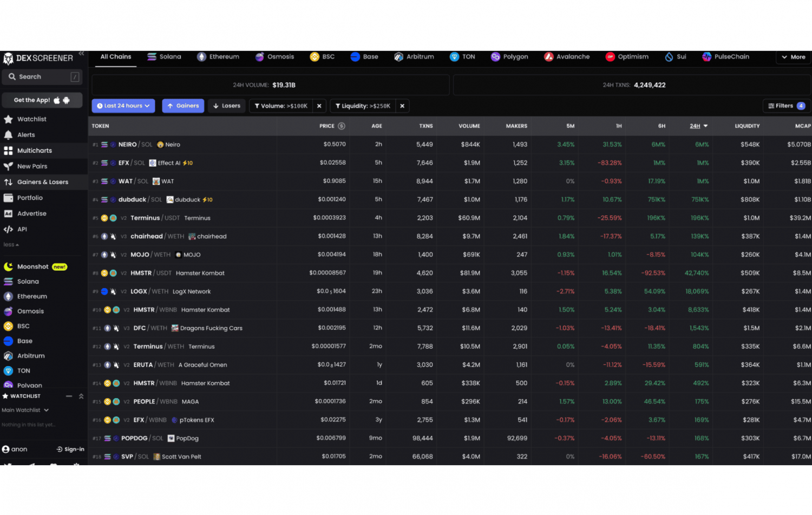This screenshot has width=812, height=515.
Task: Open the Main Watchlist dropdown
Action: pyautogui.click(x=24, y=410)
